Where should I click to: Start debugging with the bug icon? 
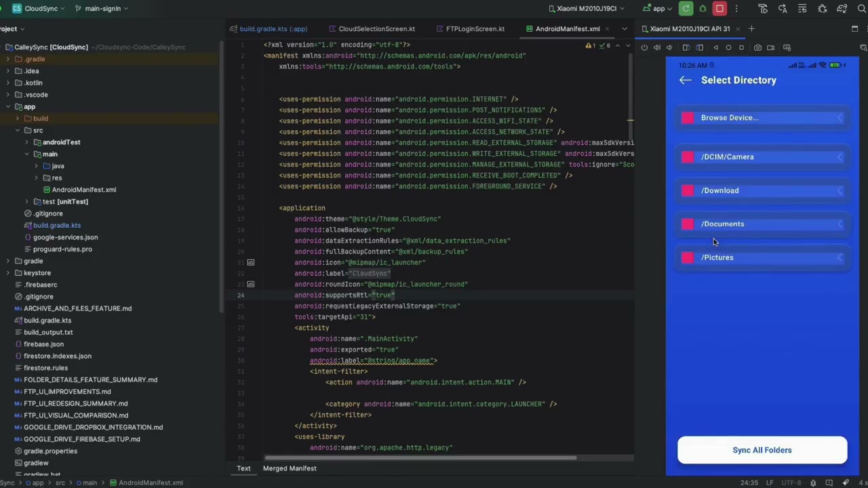703,9
